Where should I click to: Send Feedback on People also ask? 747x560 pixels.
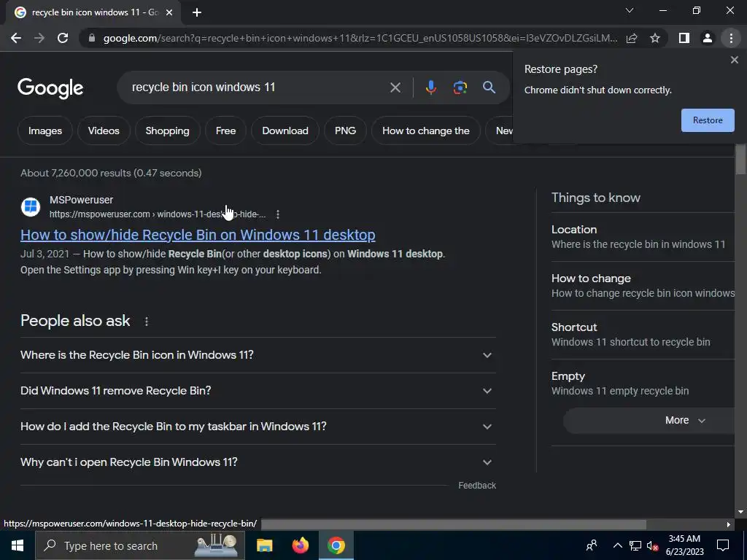pyautogui.click(x=477, y=486)
